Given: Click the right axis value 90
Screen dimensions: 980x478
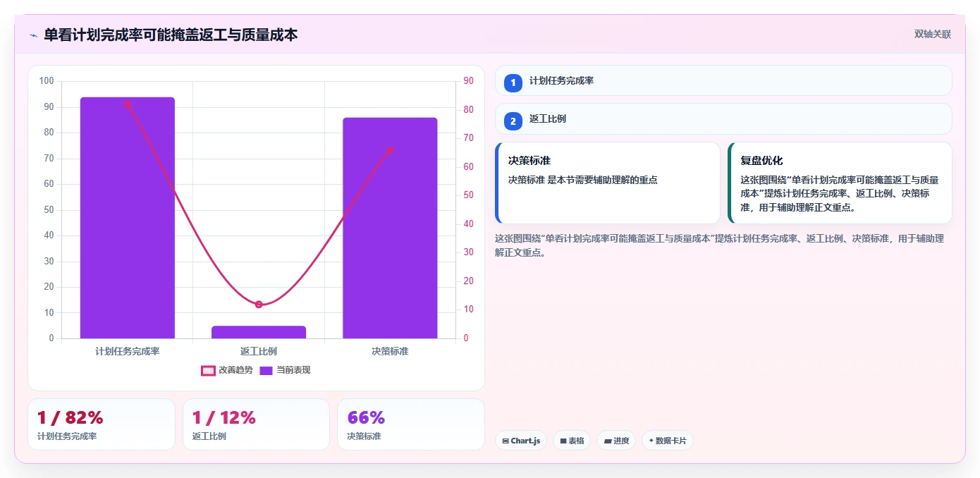Looking at the screenshot, I should pos(468,81).
